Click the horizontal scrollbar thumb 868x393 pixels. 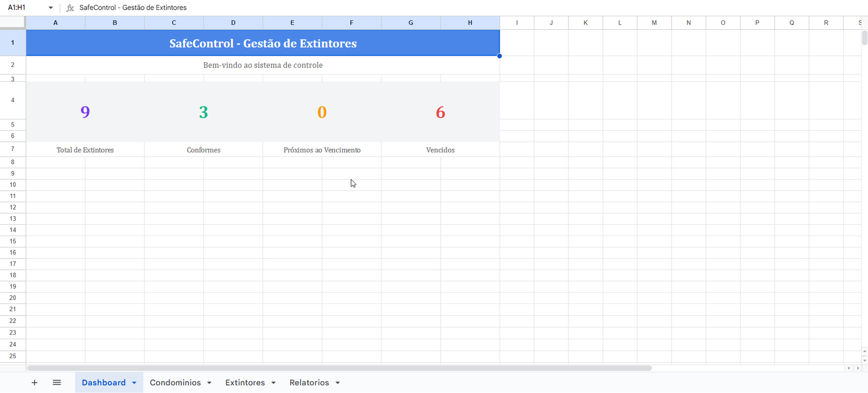click(339, 368)
